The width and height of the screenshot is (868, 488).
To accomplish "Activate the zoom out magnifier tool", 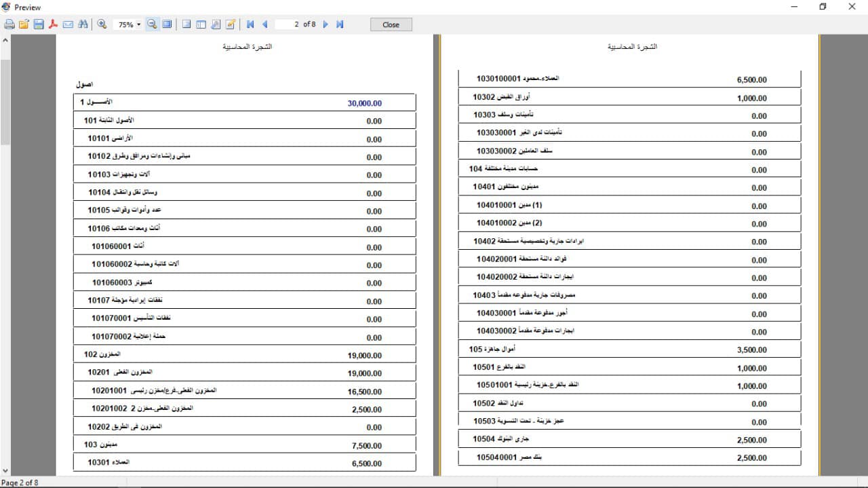I will 152,24.
